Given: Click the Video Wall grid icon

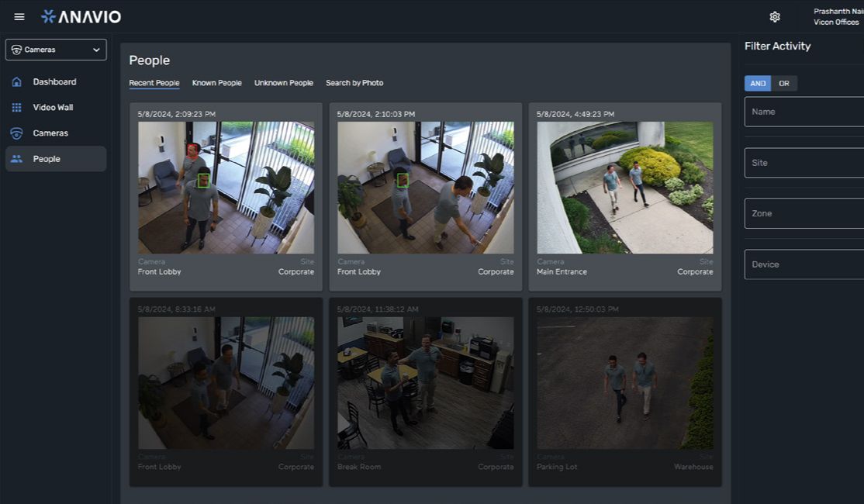Looking at the screenshot, I should pyautogui.click(x=16, y=108).
